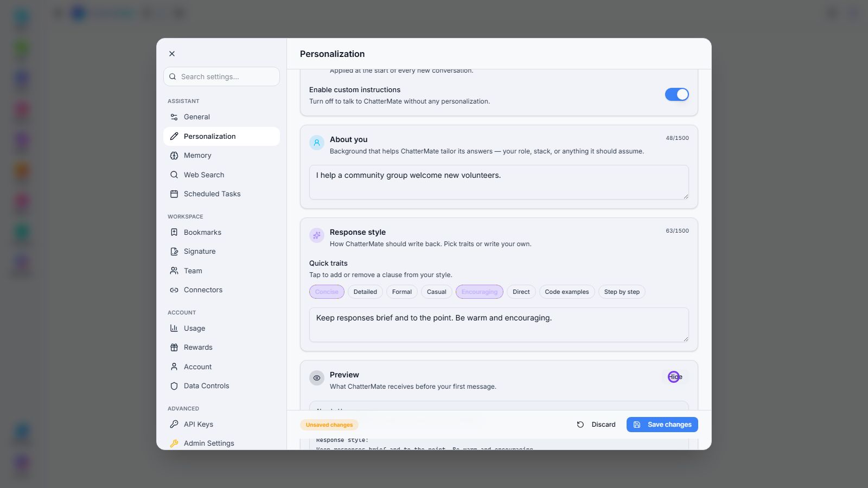Click the Preview eye icon
Screen dimensions: 868x488
317,378
